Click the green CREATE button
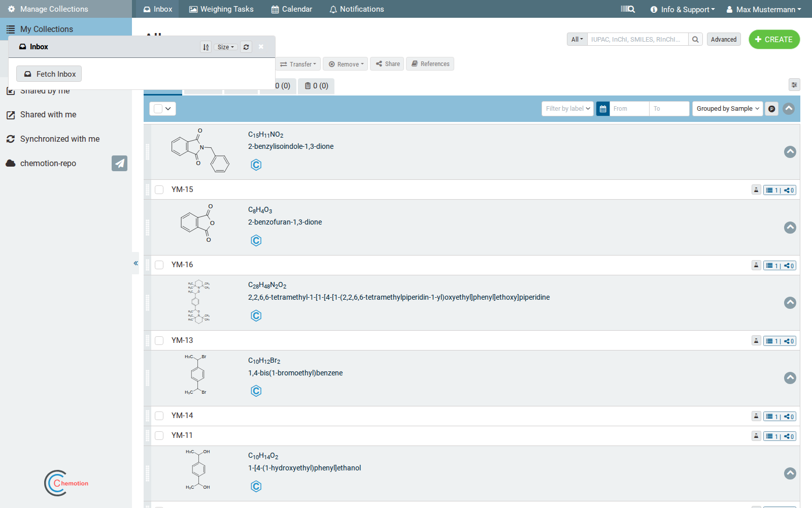This screenshot has height=508, width=812. (774, 39)
